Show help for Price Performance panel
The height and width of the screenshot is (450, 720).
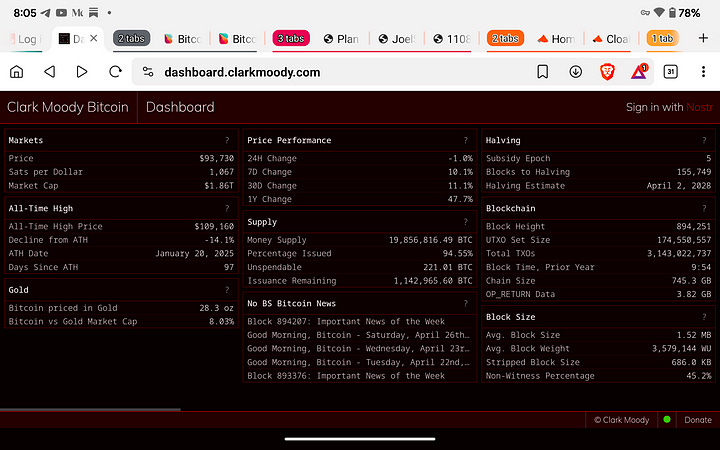tap(466, 141)
